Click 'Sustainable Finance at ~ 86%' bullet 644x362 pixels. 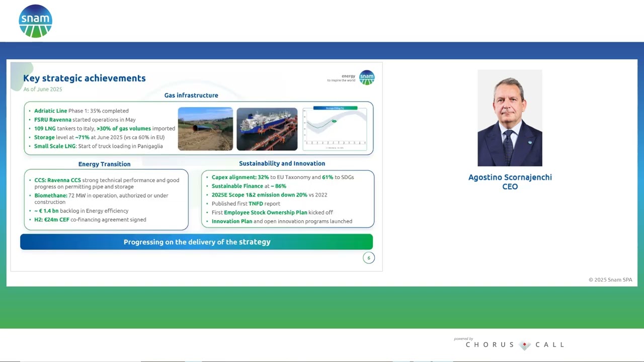click(249, 186)
